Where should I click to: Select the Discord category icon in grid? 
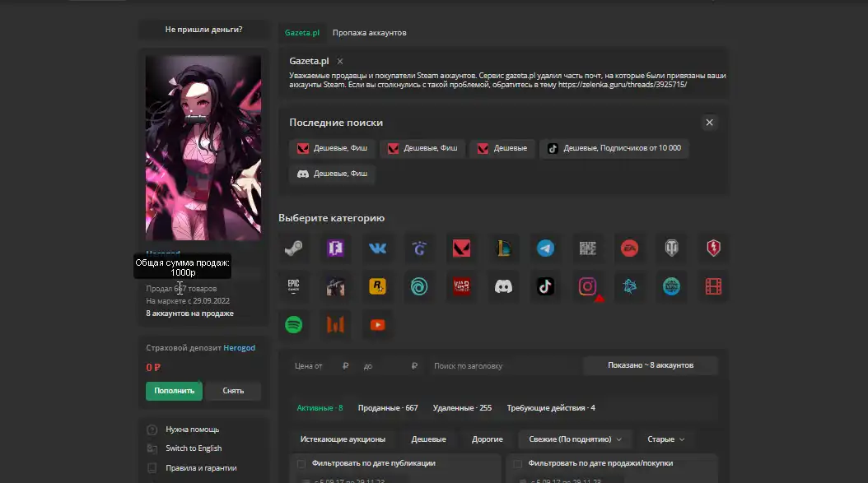503,286
